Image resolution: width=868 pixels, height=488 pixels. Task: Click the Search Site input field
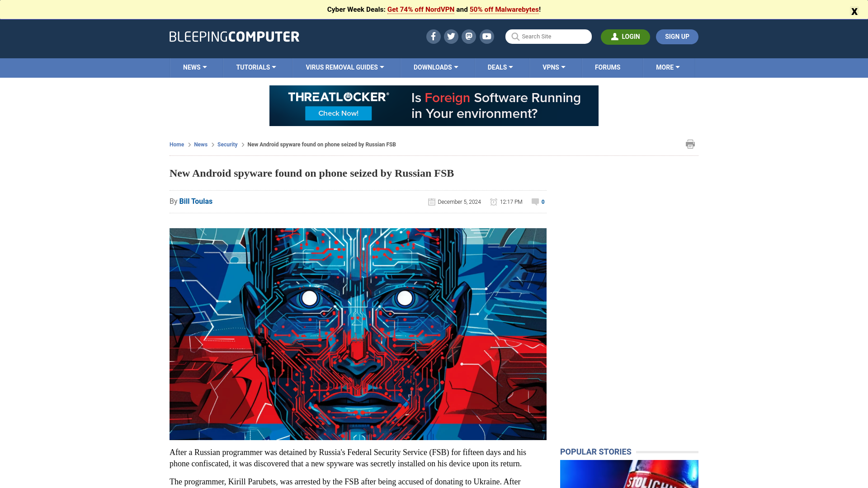(x=548, y=36)
